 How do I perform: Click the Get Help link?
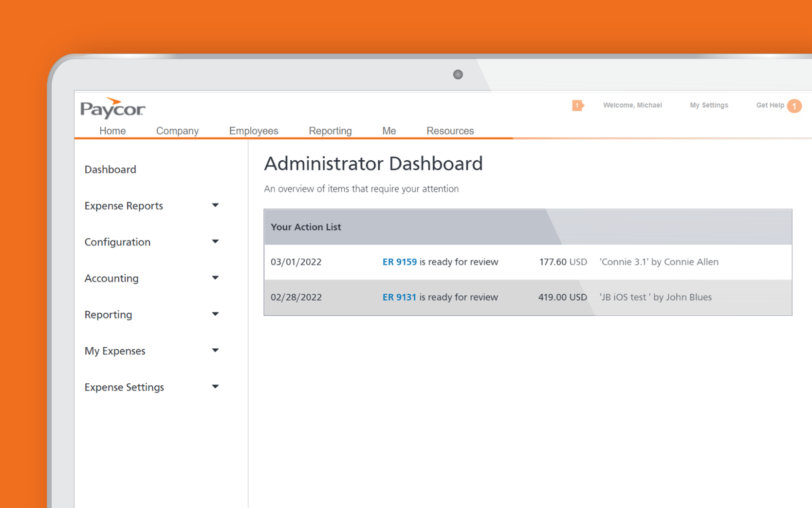[x=770, y=105]
